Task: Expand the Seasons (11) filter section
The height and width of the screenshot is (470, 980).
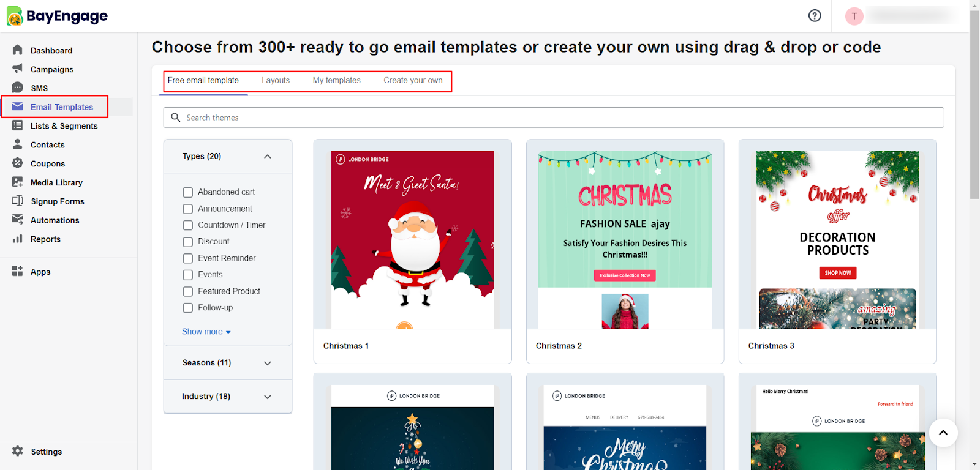Action: click(268, 363)
